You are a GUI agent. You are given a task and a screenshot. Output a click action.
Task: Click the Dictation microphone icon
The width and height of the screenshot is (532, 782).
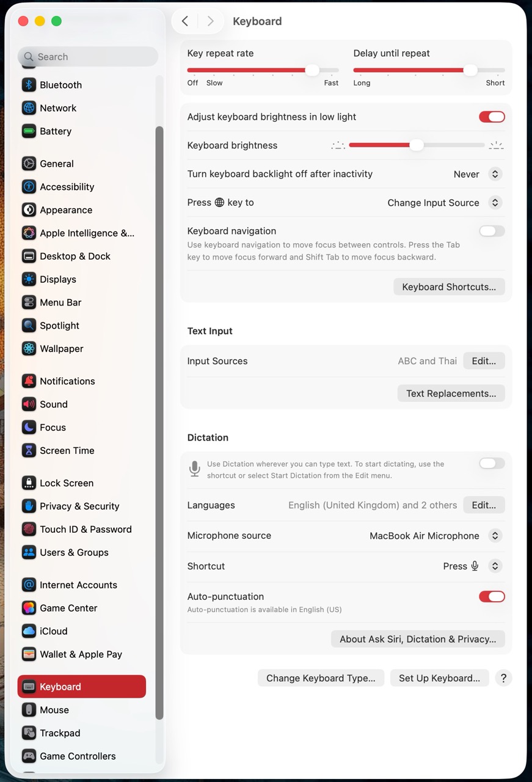194,469
